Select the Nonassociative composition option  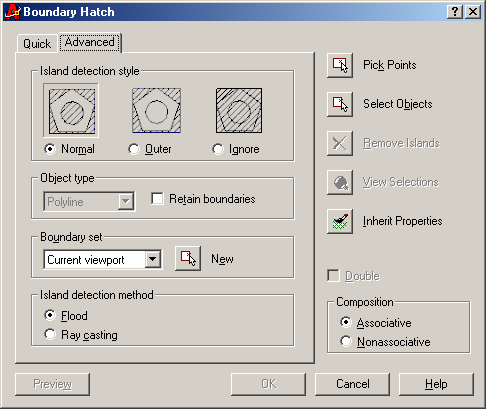(x=346, y=341)
